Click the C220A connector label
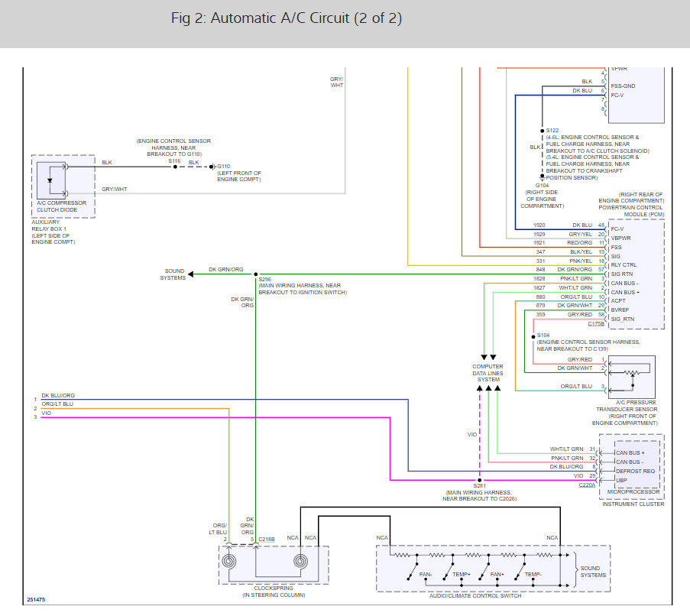 587,485
